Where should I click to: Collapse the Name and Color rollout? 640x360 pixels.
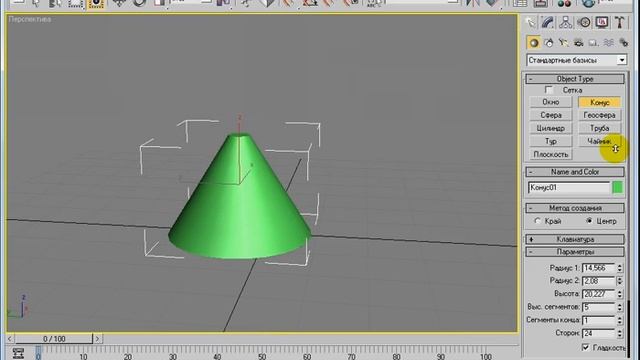click(575, 172)
